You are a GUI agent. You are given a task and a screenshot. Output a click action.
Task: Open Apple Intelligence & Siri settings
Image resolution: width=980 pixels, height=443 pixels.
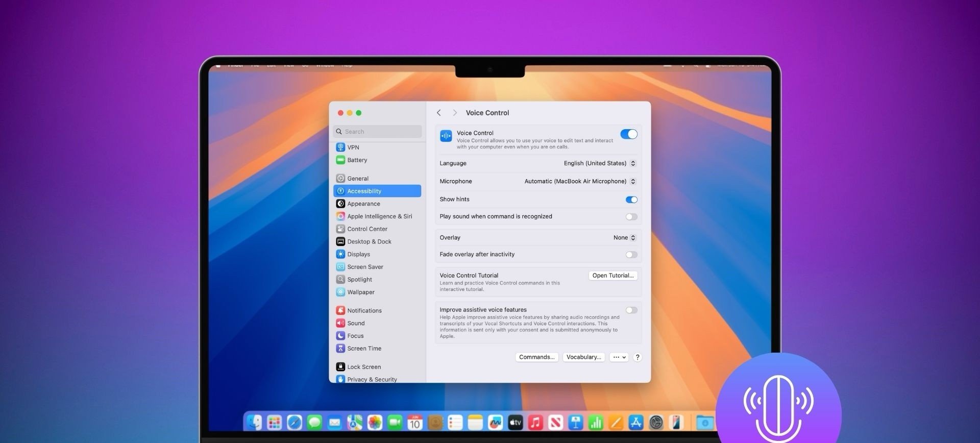pos(377,216)
